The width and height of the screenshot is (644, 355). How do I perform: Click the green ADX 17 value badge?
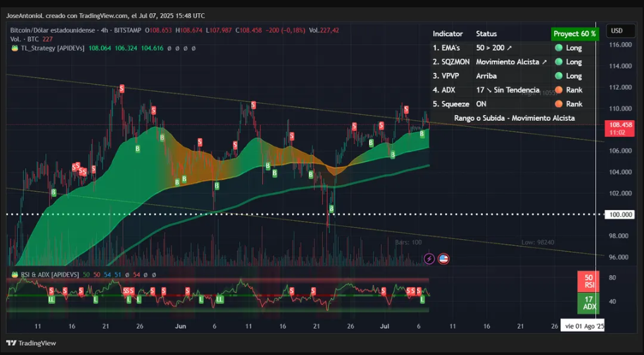click(588, 303)
